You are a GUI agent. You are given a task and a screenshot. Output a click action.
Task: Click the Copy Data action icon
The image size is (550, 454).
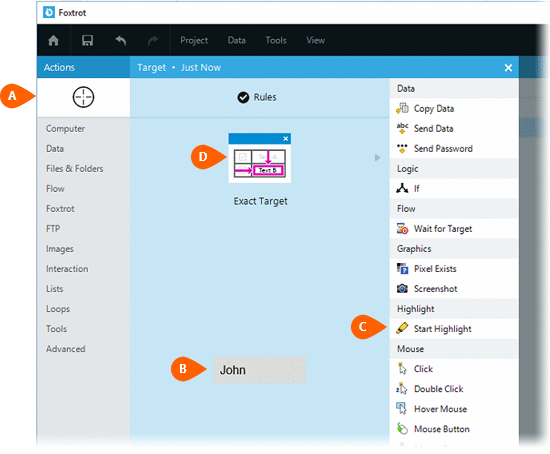tap(402, 108)
